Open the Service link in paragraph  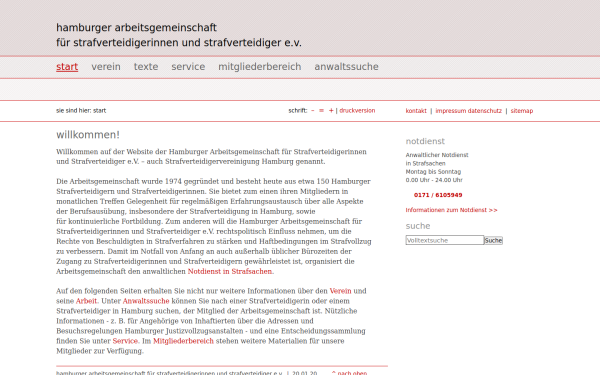125,341
